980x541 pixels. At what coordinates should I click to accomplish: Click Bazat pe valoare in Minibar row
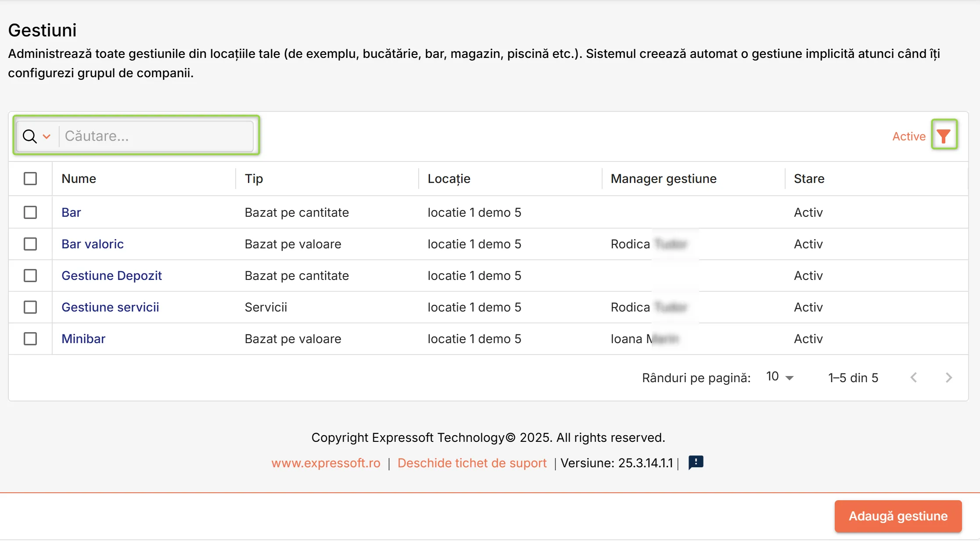tap(293, 339)
